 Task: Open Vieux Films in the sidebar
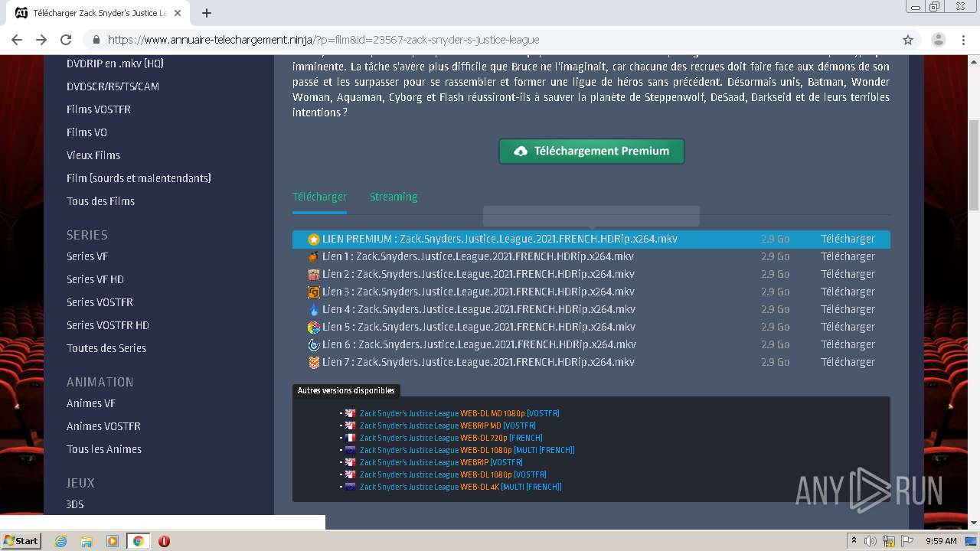click(x=93, y=155)
